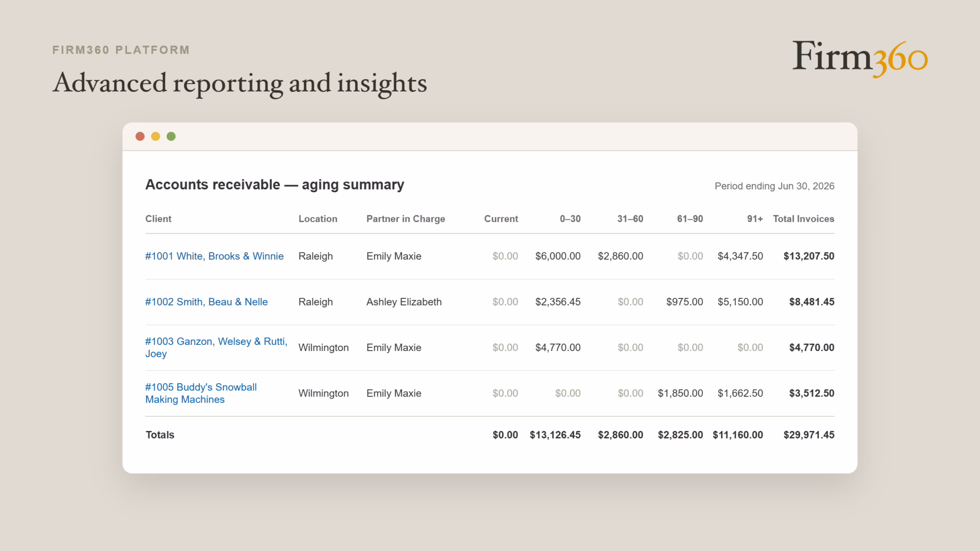Image resolution: width=980 pixels, height=551 pixels.
Task: Click the $4,770.00 cell in 0–30 column
Action: click(x=558, y=347)
